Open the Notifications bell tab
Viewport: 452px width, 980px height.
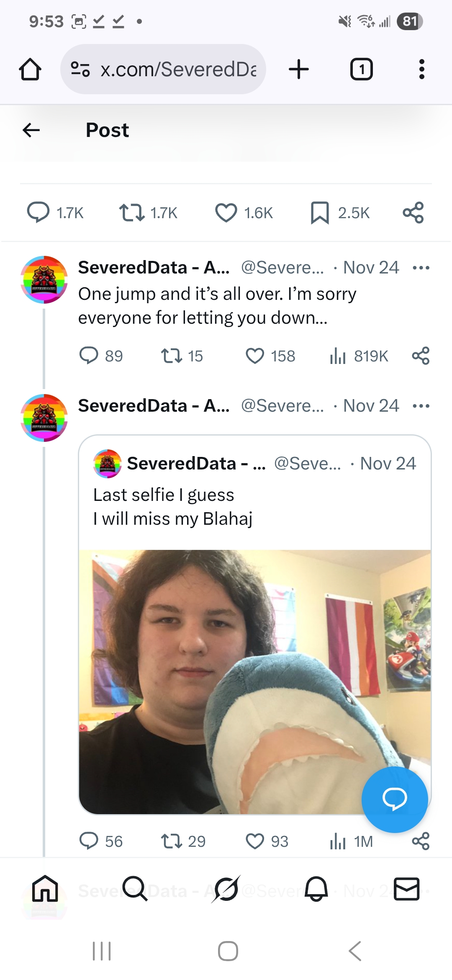coord(316,888)
